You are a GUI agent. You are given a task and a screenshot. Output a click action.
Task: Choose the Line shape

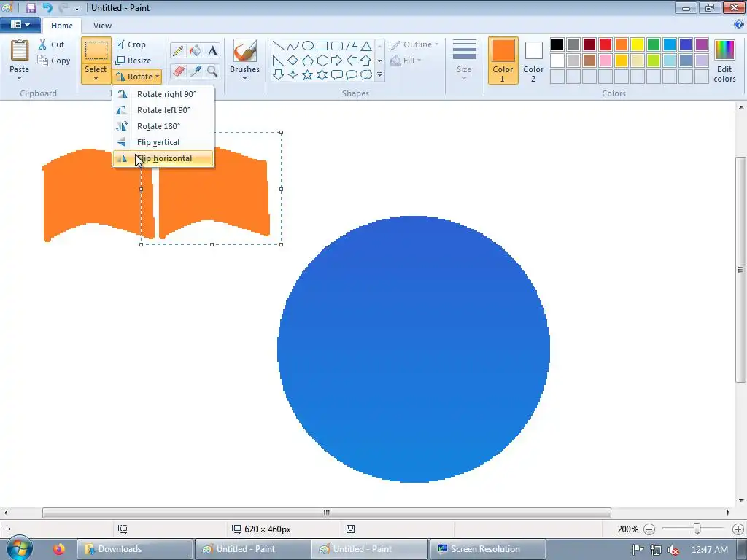point(278,46)
